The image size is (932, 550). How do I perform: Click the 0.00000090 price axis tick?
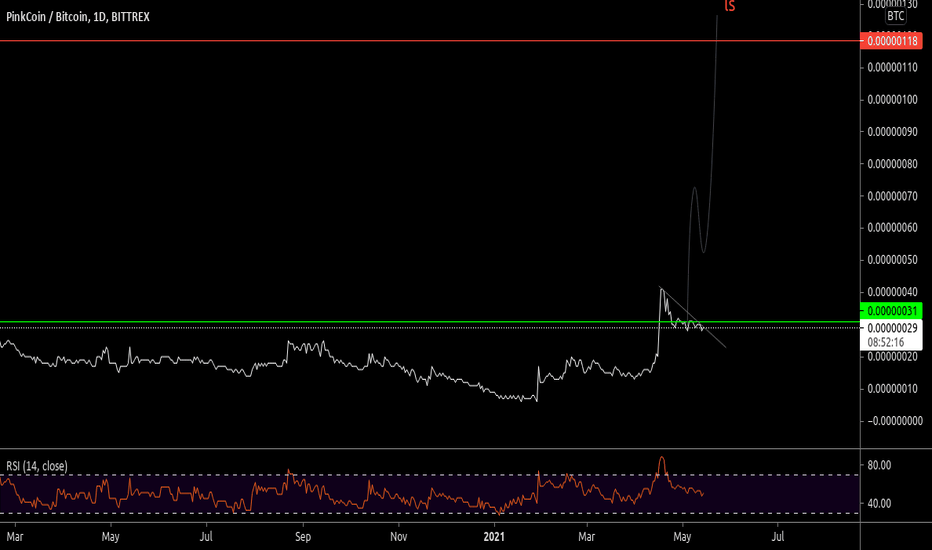(892, 131)
